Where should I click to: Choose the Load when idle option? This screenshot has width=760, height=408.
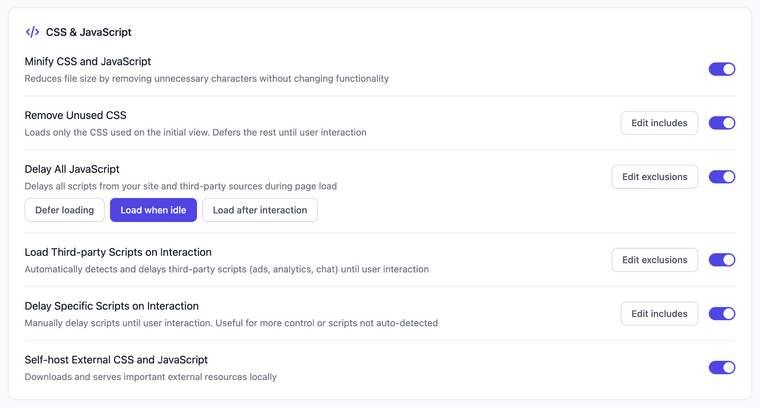pos(153,210)
